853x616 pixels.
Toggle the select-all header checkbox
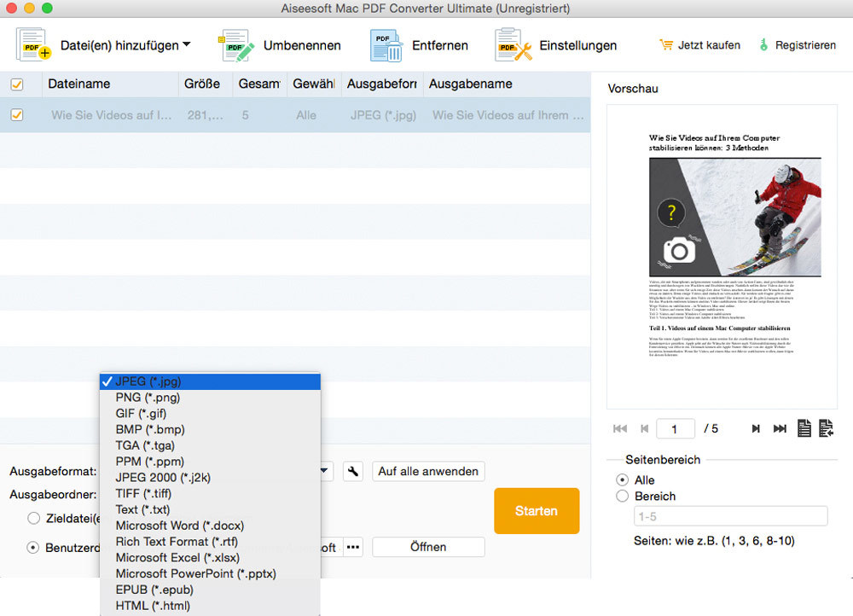17,84
